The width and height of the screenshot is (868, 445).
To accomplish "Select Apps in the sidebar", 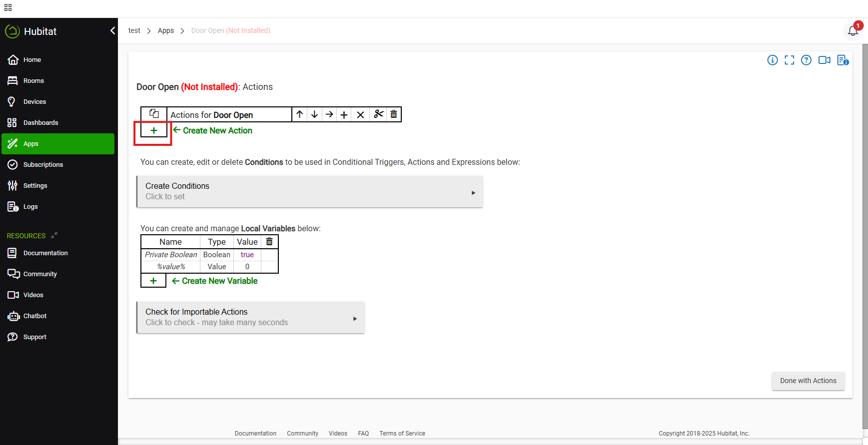I will pos(58,144).
